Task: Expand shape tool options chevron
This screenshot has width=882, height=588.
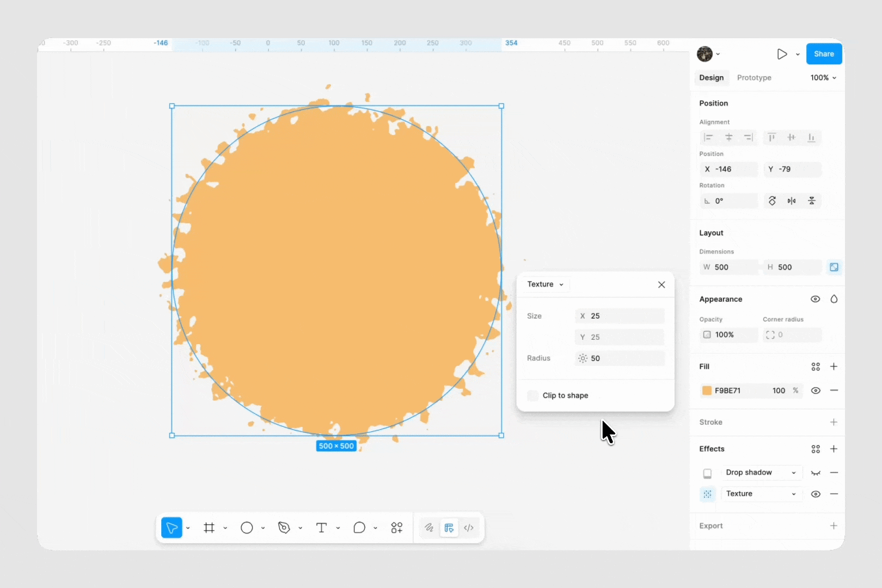Action: [263, 528]
